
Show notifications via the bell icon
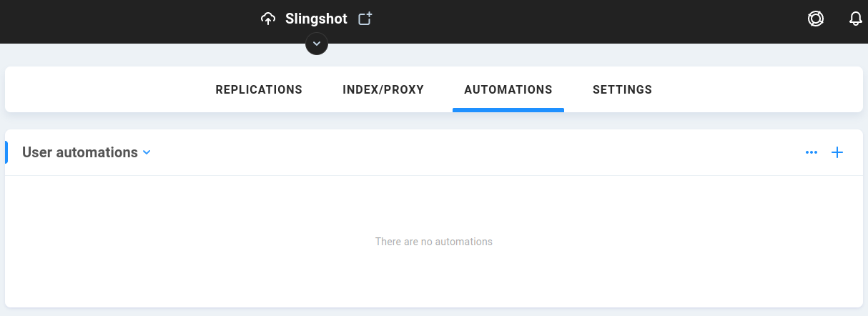coord(856,19)
